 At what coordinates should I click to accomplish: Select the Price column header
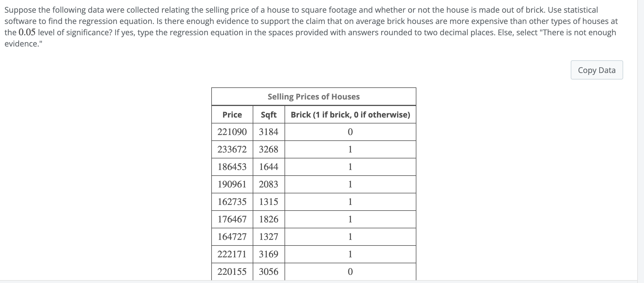point(232,114)
